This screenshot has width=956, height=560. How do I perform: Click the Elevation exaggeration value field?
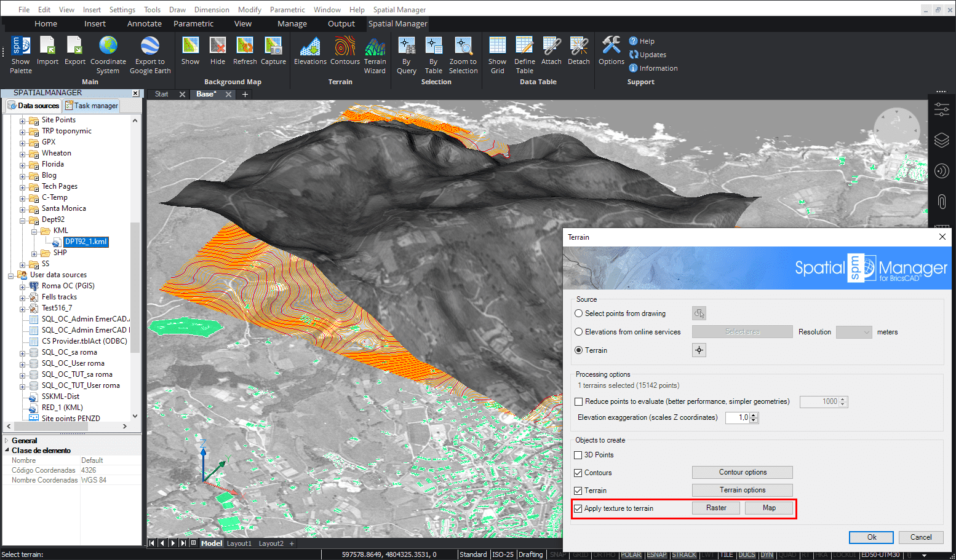click(x=737, y=417)
